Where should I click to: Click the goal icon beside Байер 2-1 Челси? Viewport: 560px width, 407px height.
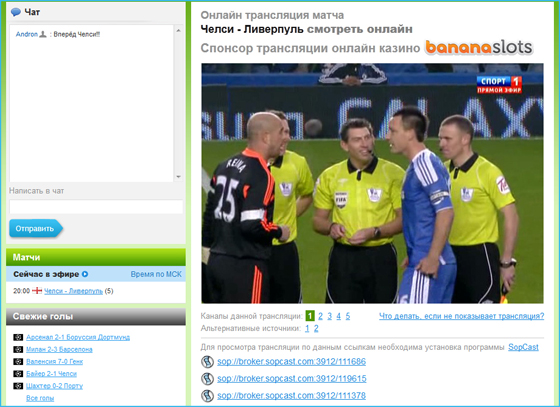[18, 373]
